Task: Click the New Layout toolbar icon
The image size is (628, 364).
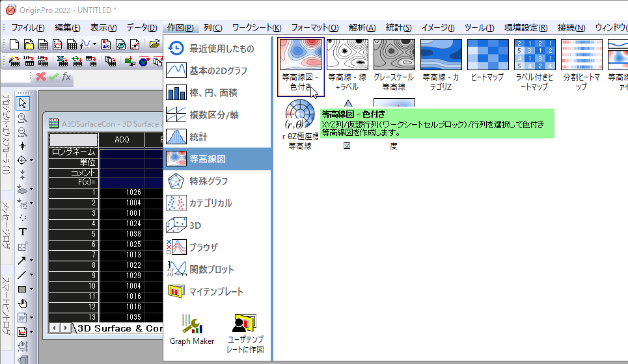Action: coord(106,44)
